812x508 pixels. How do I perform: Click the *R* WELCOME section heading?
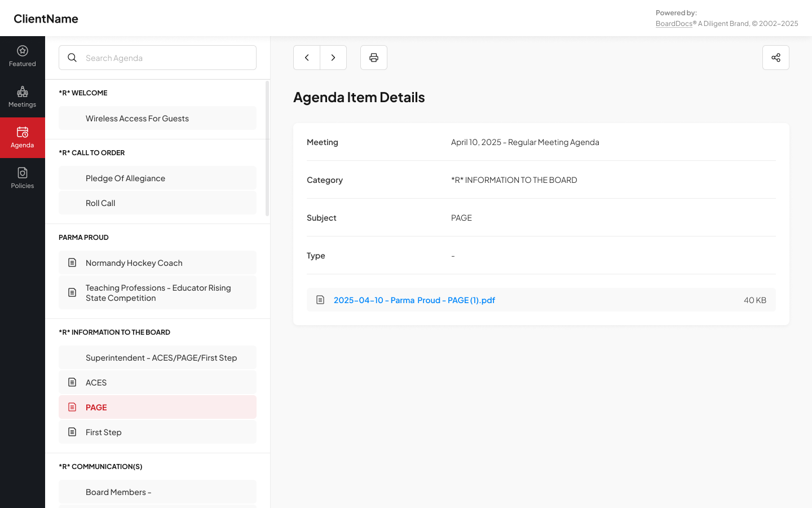[x=83, y=93]
